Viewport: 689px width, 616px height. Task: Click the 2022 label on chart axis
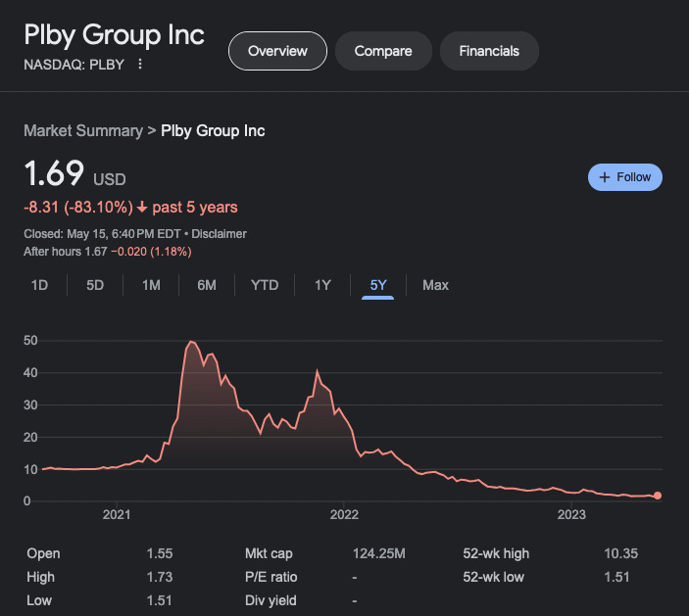[x=344, y=514]
